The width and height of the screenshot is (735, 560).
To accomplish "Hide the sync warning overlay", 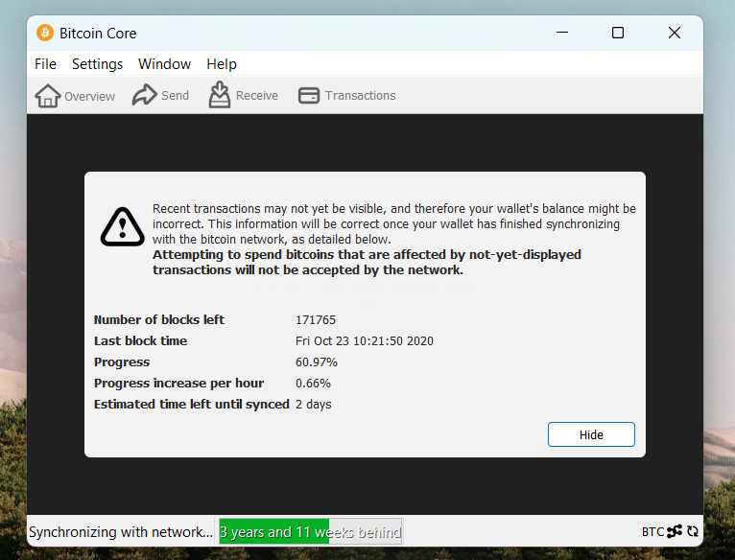I will [x=591, y=434].
